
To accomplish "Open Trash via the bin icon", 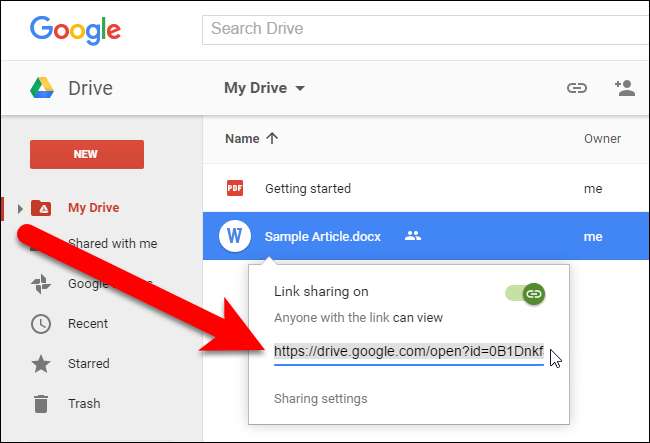I will (41, 404).
